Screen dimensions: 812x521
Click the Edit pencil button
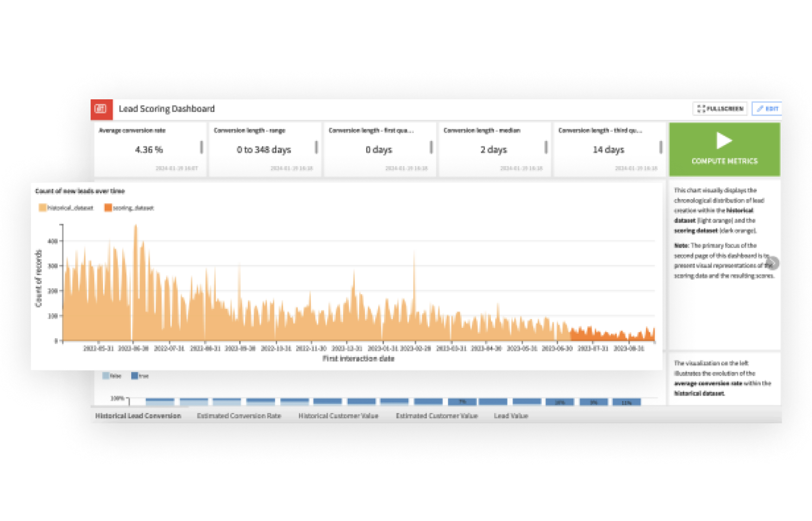point(767,109)
